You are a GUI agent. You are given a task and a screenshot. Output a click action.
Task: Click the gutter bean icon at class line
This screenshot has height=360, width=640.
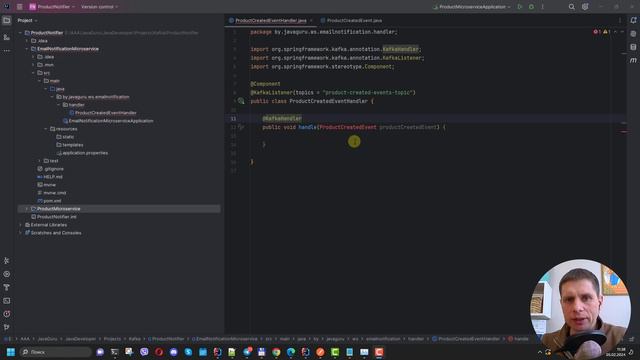241,101
